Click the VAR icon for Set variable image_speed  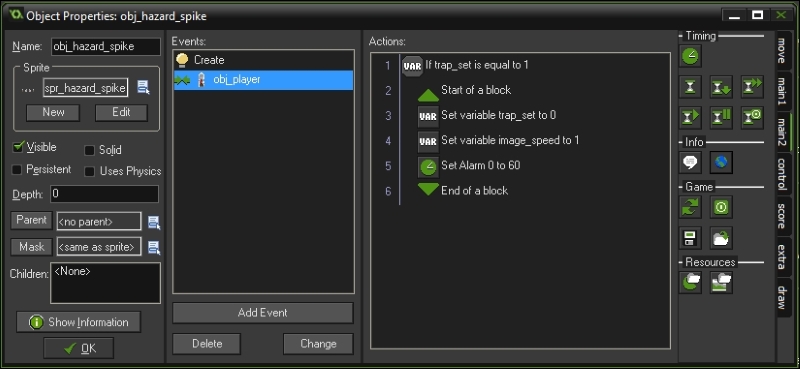(x=428, y=141)
